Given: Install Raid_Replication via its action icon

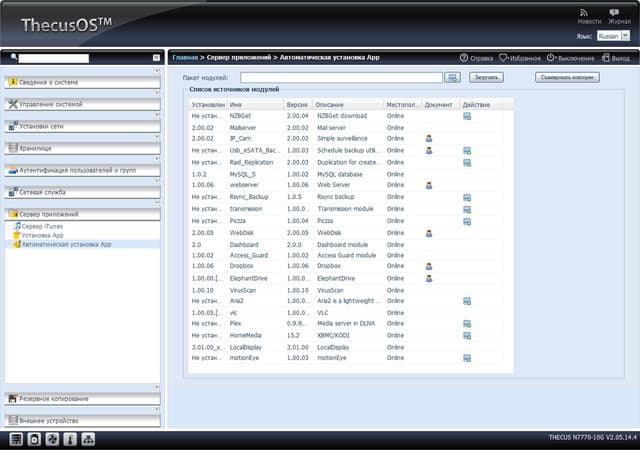Looking at the screenshot, I should pos(467,163).
